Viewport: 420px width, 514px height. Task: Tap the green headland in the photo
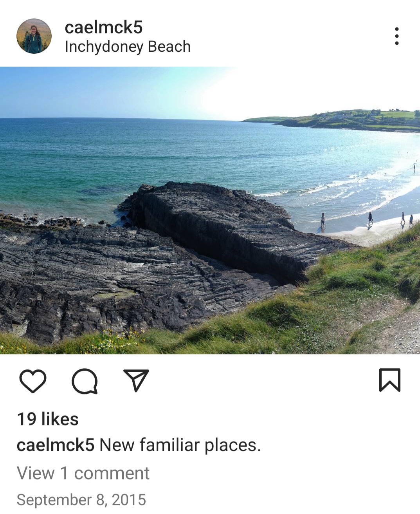tap(337, 120)
